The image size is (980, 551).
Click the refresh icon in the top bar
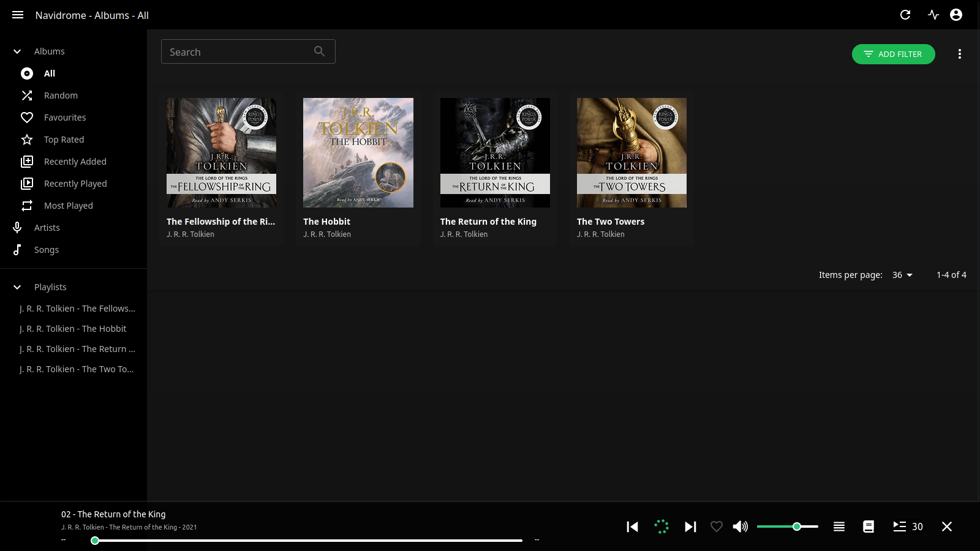click(905, 15)
